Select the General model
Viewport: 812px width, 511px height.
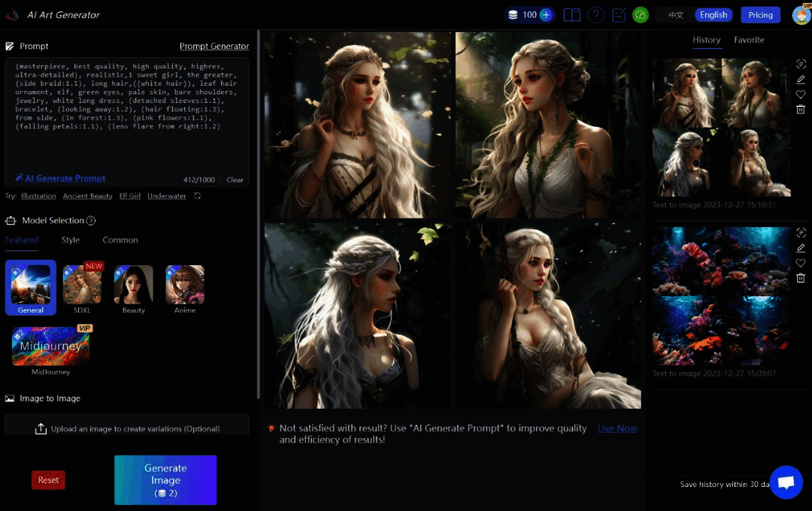click(x=31, y=288)
